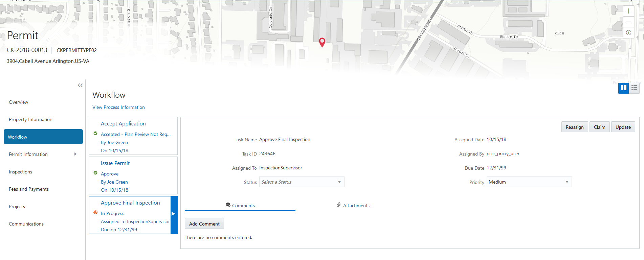Click the green check beside Accepted status

coord(95,134)
